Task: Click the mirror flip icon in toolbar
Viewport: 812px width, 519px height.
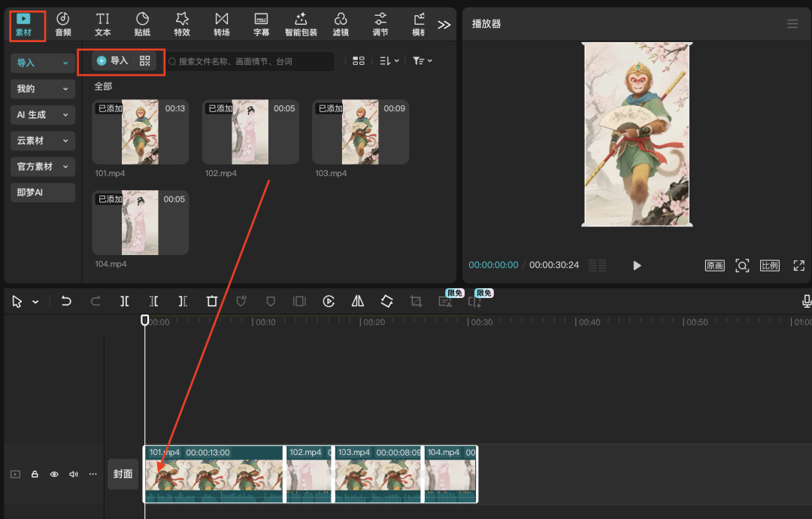Action: (x=358, y=301)
